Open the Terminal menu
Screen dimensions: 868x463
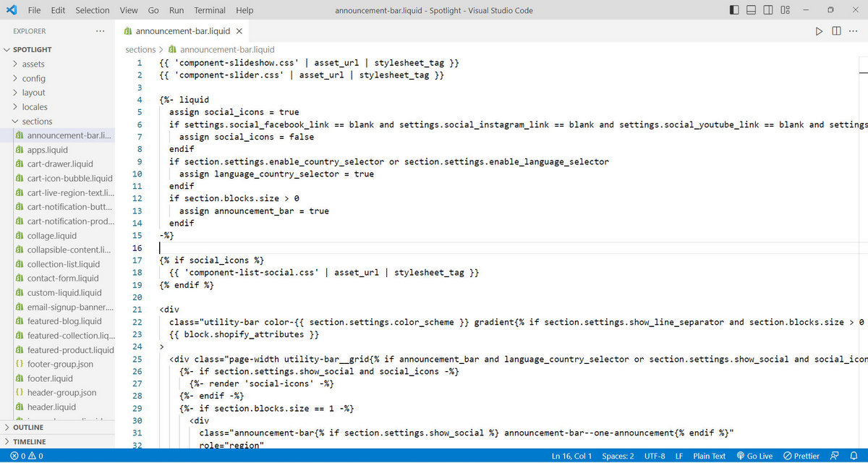[210, 10]
